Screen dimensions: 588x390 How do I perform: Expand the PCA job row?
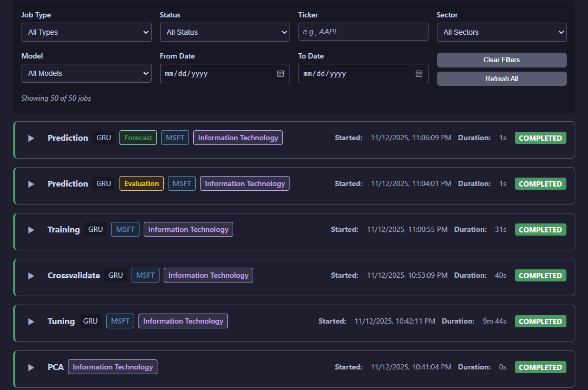click(x=31, y=367)
